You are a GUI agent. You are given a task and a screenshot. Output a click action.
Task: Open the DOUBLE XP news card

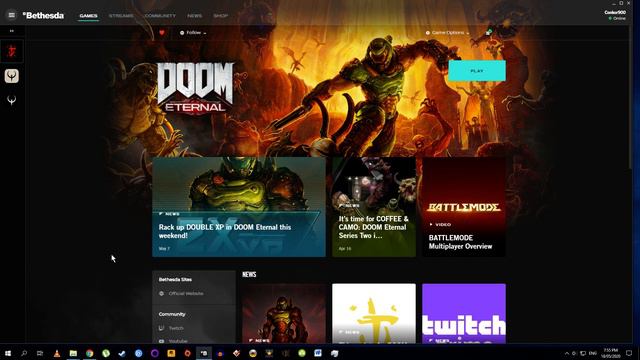(239, 207)
